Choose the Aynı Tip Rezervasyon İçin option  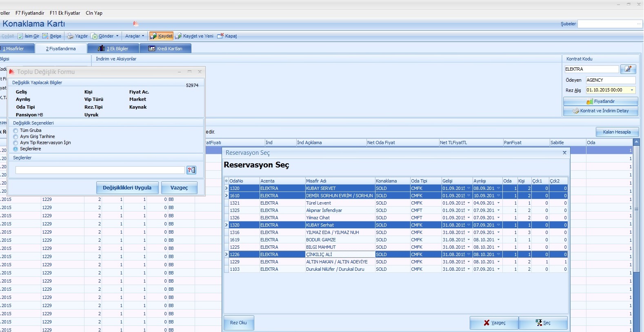click(16, 143)
